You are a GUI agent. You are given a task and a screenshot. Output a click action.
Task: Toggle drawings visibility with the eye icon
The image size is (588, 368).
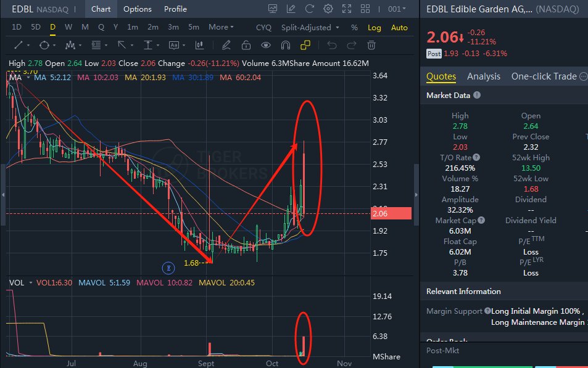pos(266,46)
